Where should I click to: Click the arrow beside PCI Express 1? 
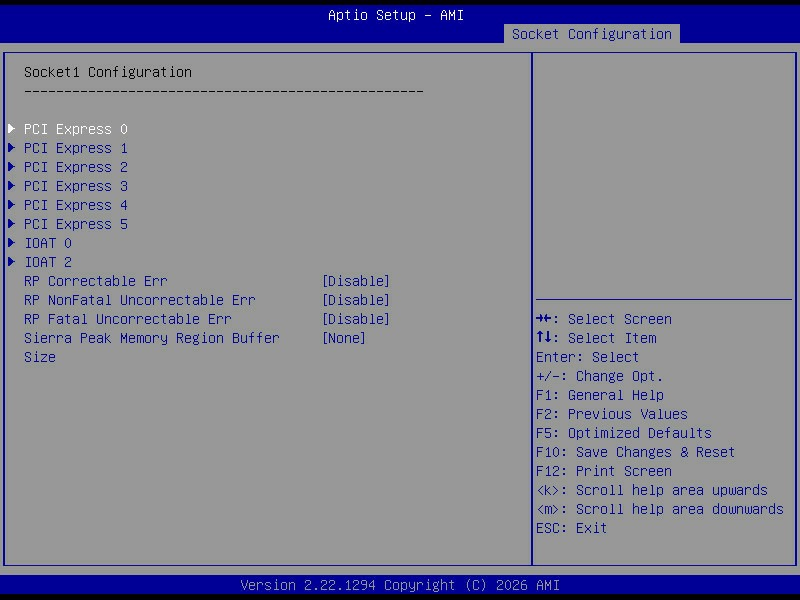click(x=11, y=148)
